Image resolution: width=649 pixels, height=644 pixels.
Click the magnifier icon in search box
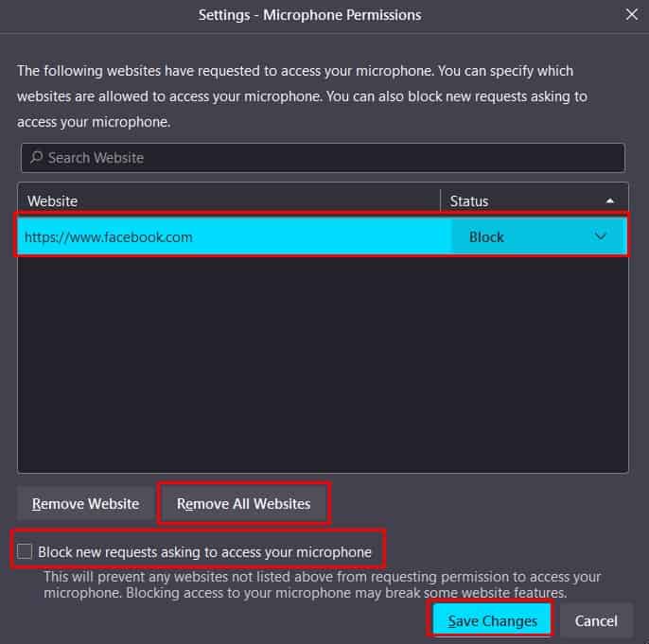(36, 158)
